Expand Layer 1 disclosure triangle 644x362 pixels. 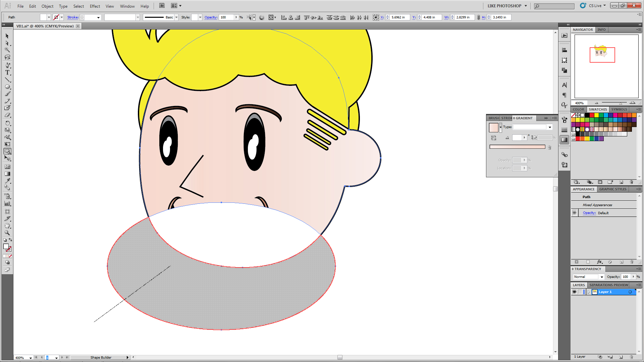coord(588,292)
